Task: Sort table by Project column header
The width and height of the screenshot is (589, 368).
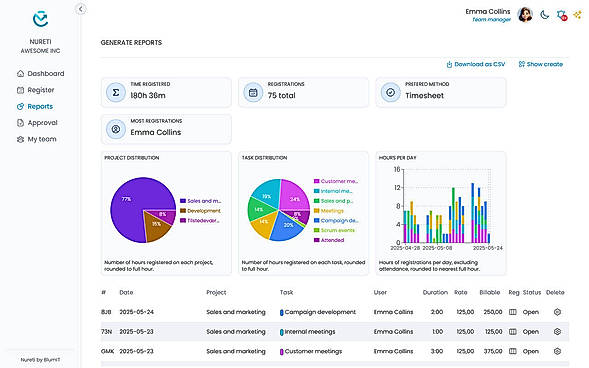Action: tap(216, 293)
